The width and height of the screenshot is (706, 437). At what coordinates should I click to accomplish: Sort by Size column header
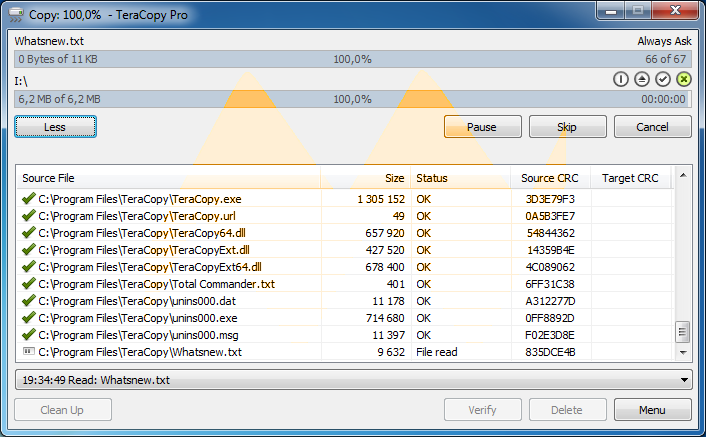365,178
